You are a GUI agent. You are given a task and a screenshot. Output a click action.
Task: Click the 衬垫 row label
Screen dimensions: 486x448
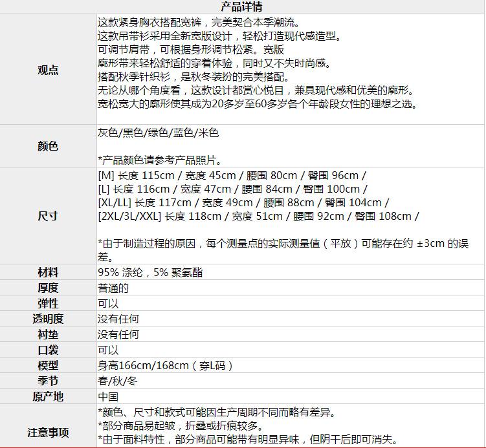pos(48,334)
